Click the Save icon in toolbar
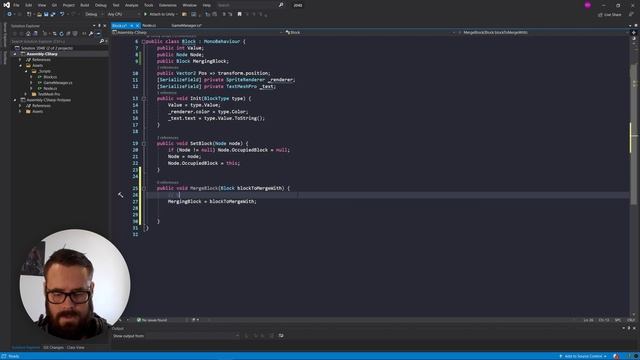The height and width of the screenshot is (360, 640). tap(46, 14)
